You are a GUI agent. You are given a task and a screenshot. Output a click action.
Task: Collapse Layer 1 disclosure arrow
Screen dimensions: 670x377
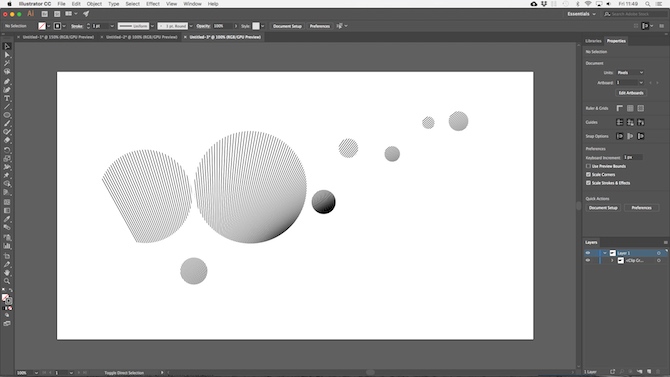pos(605,253)
